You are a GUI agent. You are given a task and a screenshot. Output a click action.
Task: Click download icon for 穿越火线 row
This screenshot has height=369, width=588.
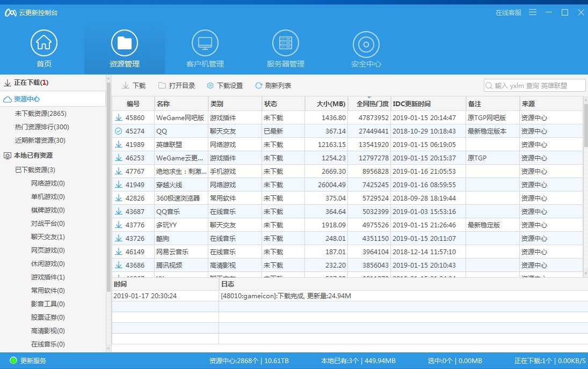(119, 184)
